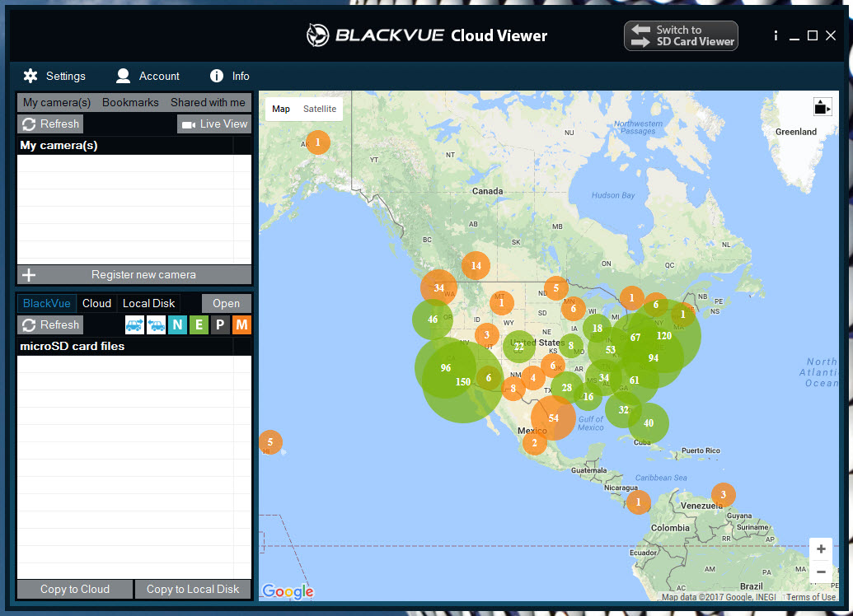Open the green cluster marker 16
This screenshot has width=853, height=616.
click(x=588, y=396)
